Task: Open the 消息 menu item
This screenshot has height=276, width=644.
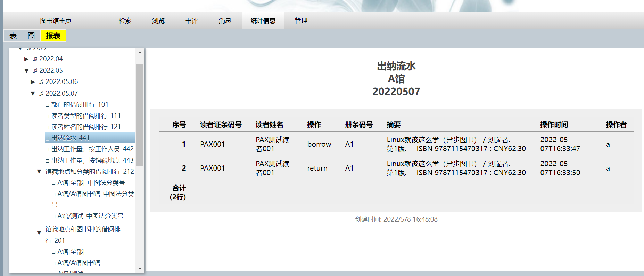Action: point(225,21)
